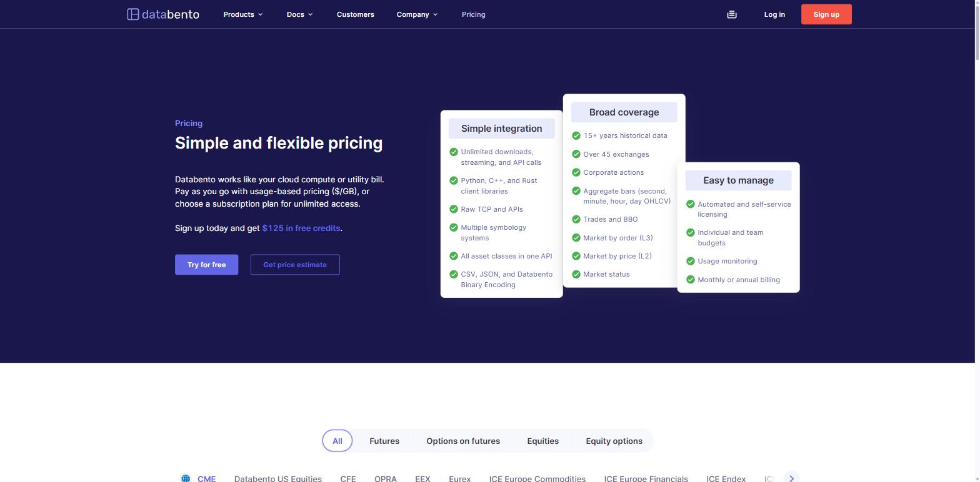Expand the Products dropdown menu
Image resolution: width=980 pixels, height=482 pixels.
pyautogui.click(x=243, y=14)
